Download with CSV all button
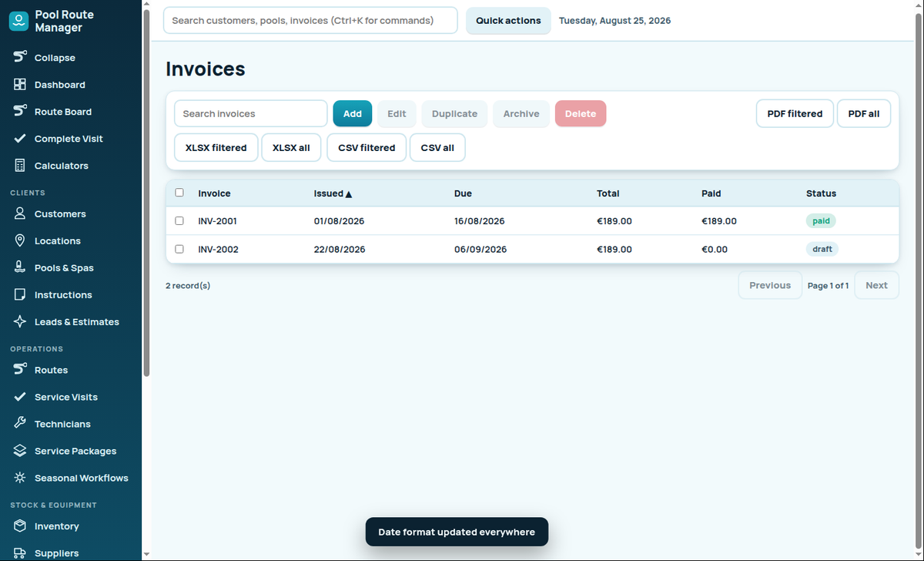 click(437, 148)
